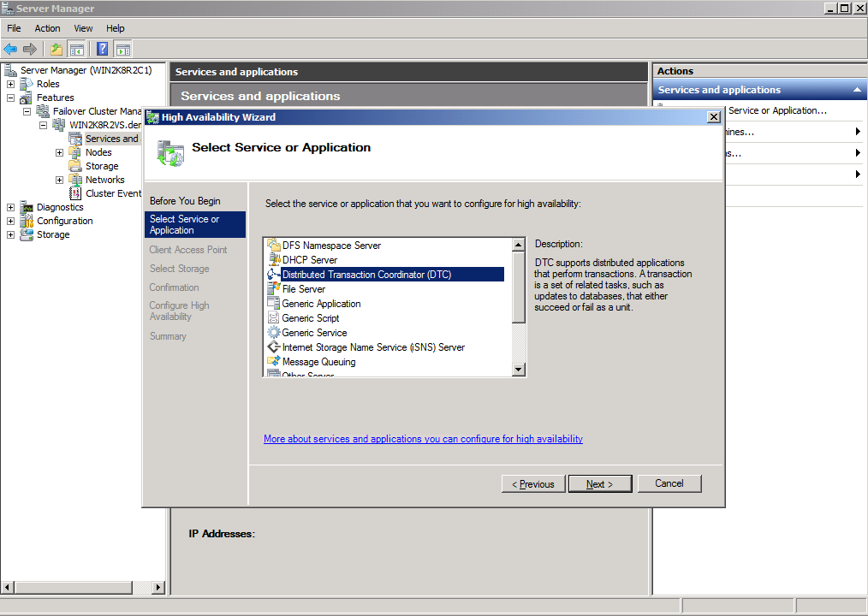Click the Generic Service gear icon
The width and height of the screenshot is (868, 616).
tap(273, 332)
